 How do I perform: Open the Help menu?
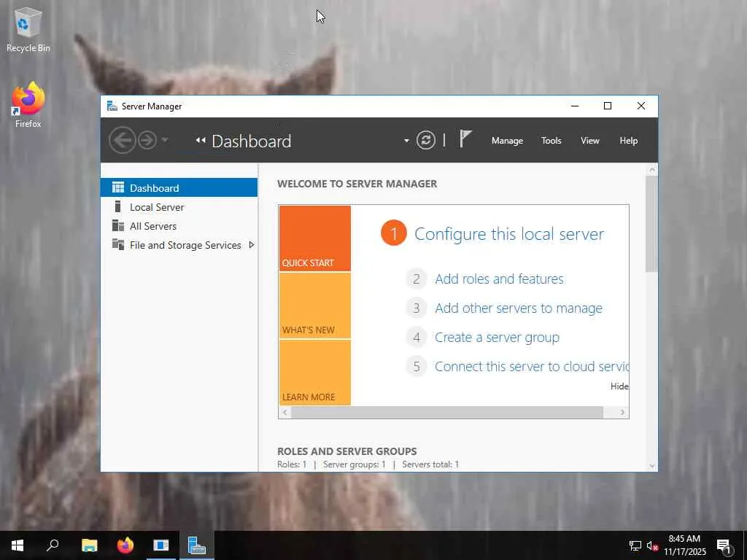[628, 141]
